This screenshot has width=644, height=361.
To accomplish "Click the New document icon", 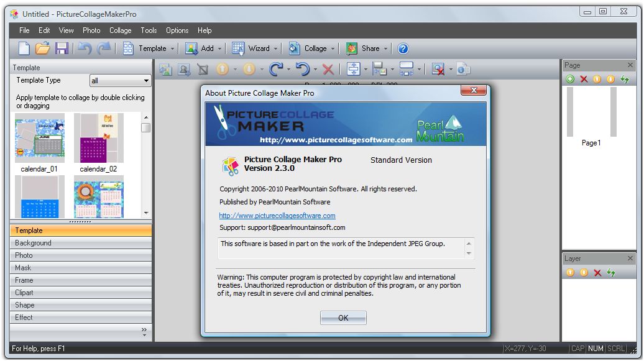I will pos(24,48).
